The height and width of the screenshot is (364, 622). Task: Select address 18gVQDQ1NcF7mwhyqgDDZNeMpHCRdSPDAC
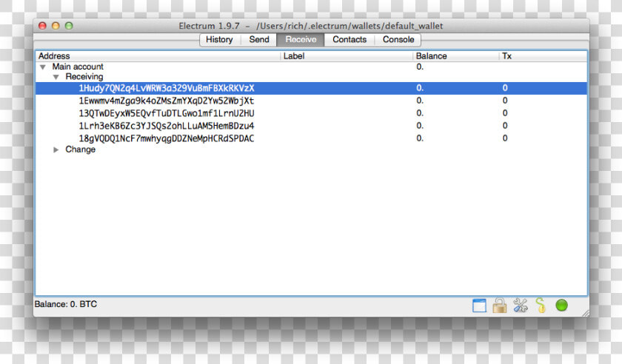click(x=167, y=138)
